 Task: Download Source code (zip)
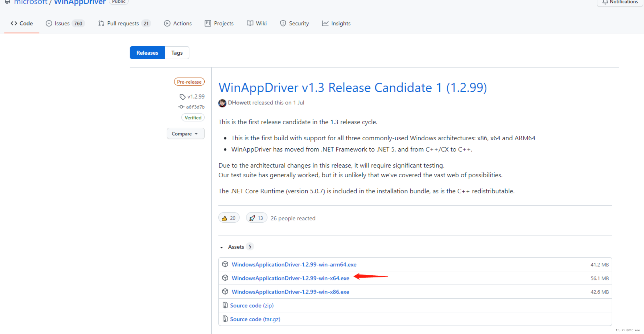[252, 305]
